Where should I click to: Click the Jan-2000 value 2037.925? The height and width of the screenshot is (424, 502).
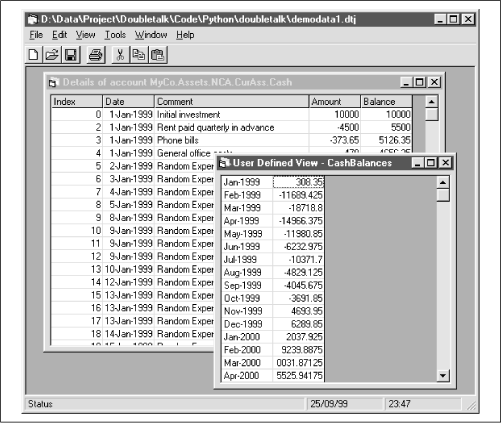pyautogui.click(x=298, y=337)
